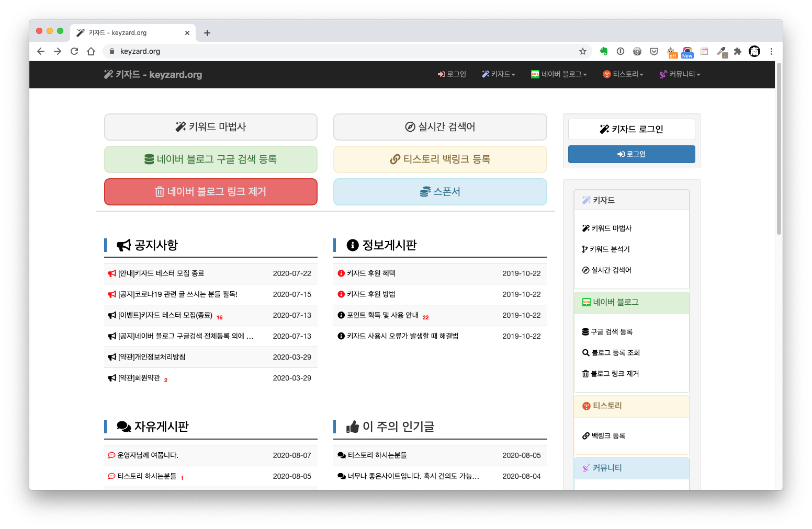The width and height of the screenshot is (812, 529).
Task: Click the 키워드 마법사 big button
Action: click(211, 127)
